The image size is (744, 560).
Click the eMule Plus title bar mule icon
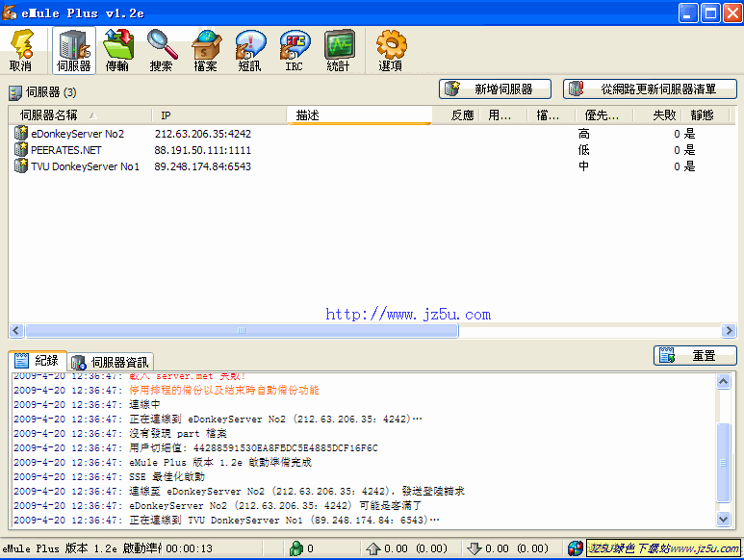coord(10,13)
